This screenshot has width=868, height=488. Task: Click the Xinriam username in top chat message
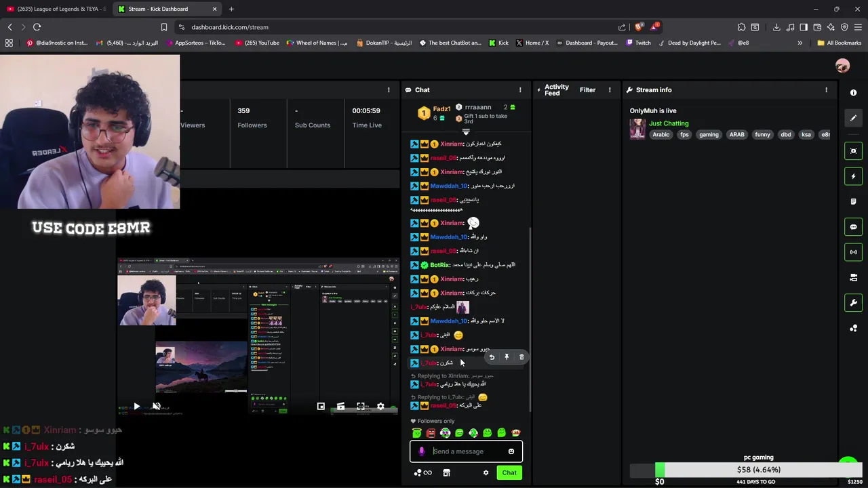pyautogui.click(x=452, y=144)
